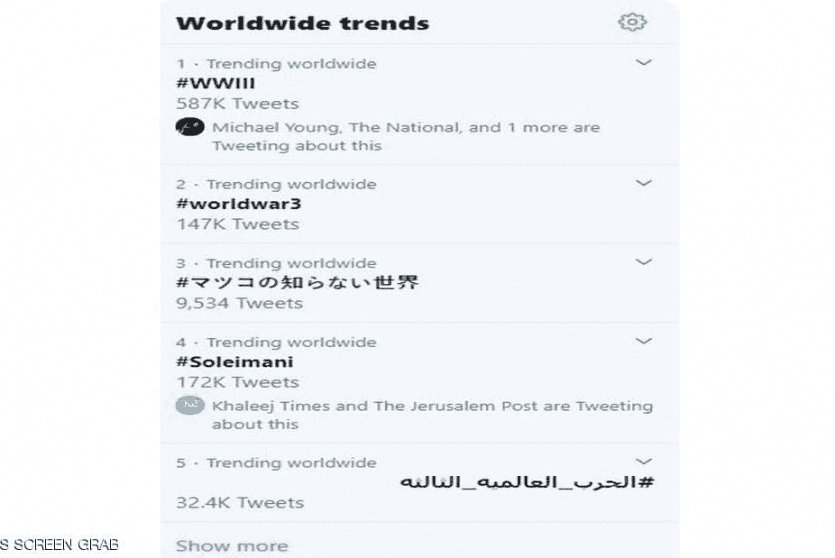
Task: Click the Worldwide trends heading
Action: click(303, 22)
